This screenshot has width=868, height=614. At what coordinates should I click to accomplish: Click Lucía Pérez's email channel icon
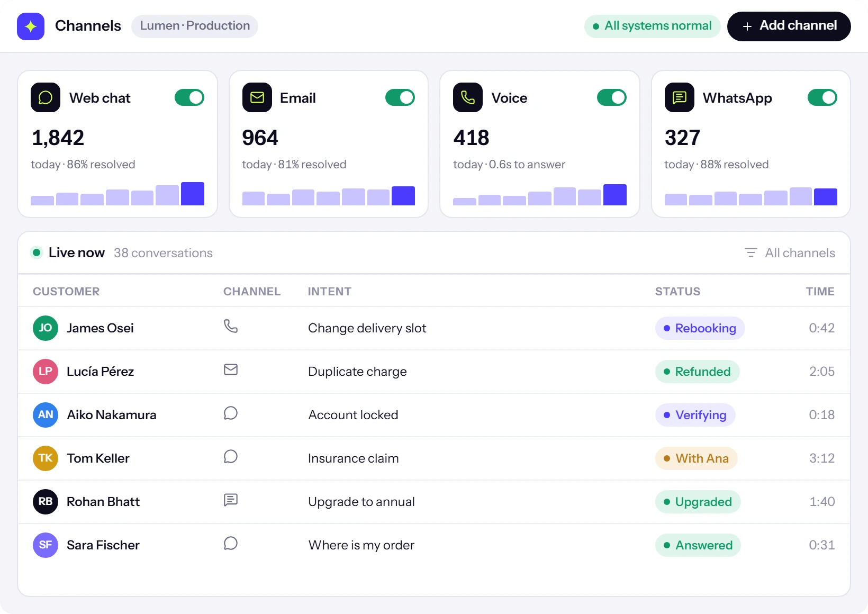[x=231, y=369]
